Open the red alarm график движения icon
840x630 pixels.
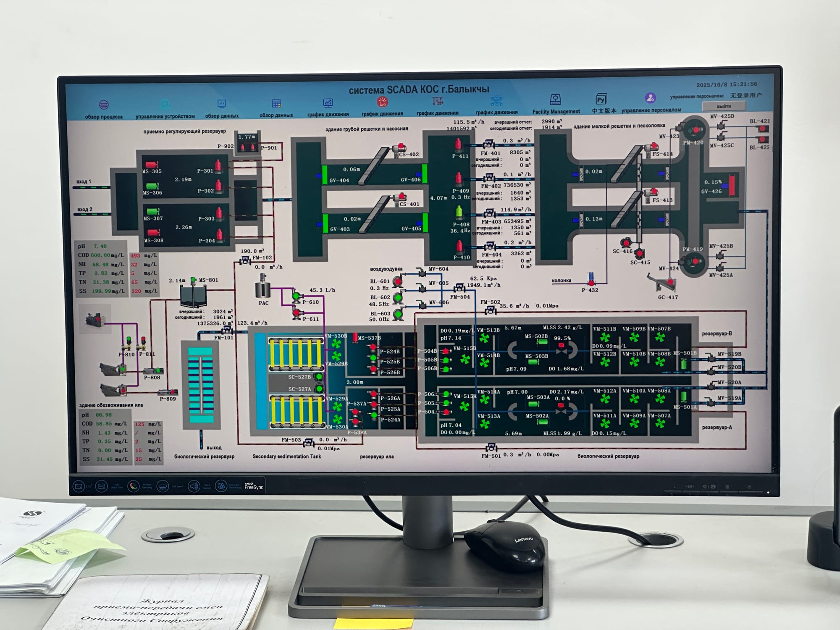pyautogui.click(x=382, y=102)
